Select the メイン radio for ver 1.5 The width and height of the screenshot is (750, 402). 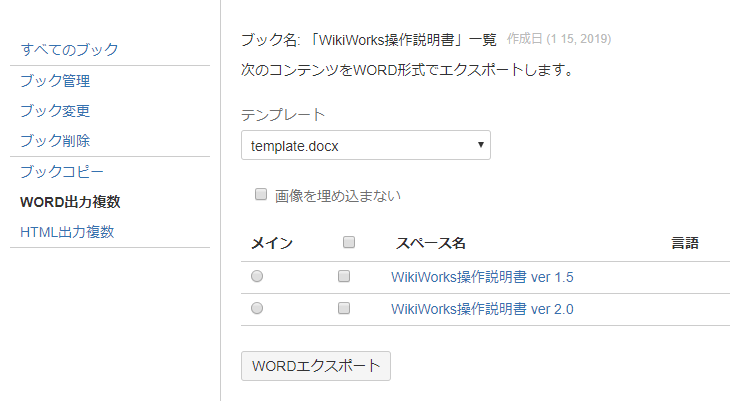click(257, 276)
